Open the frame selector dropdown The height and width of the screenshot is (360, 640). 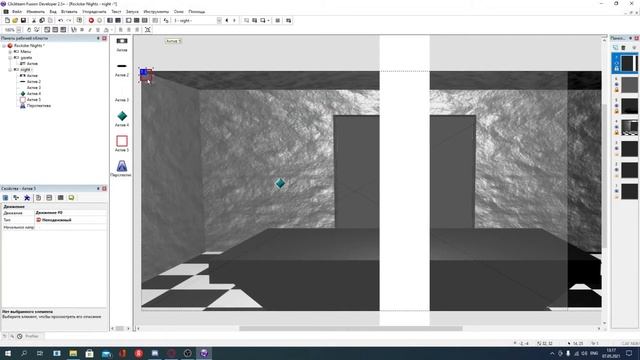pos(219,20)
